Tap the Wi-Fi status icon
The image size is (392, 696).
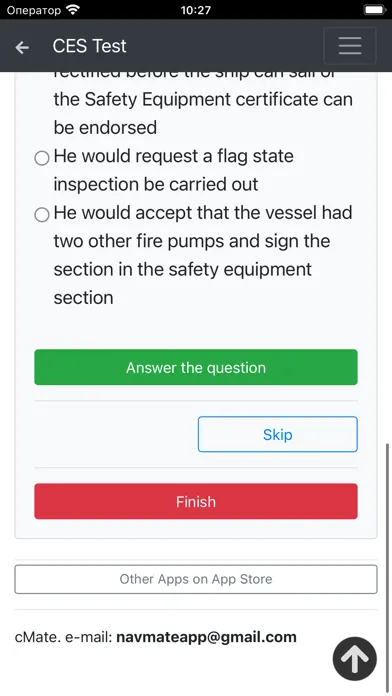(x=73, y=9)
